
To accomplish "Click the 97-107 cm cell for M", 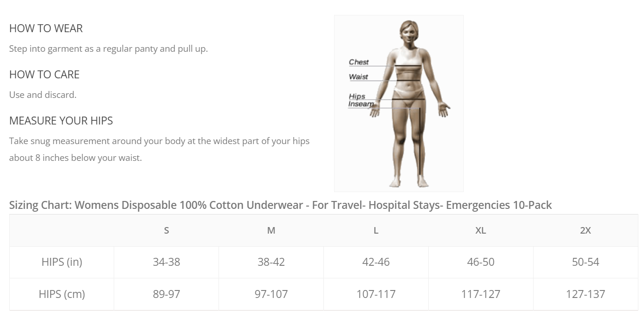I will (x=271, y=294).
